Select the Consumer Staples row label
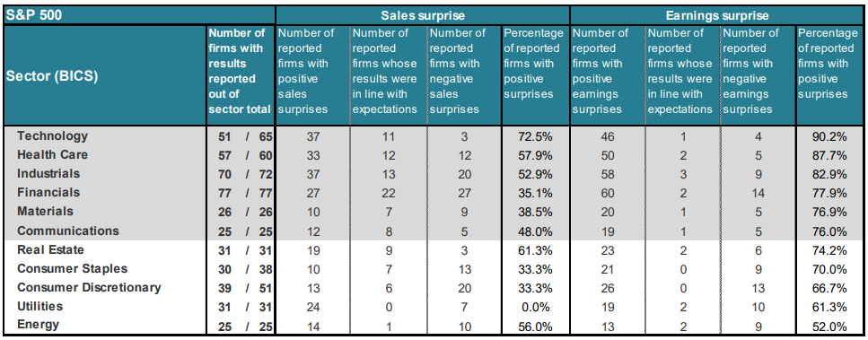Viewport: 868px width, 340px height. (x=73, y=269)
